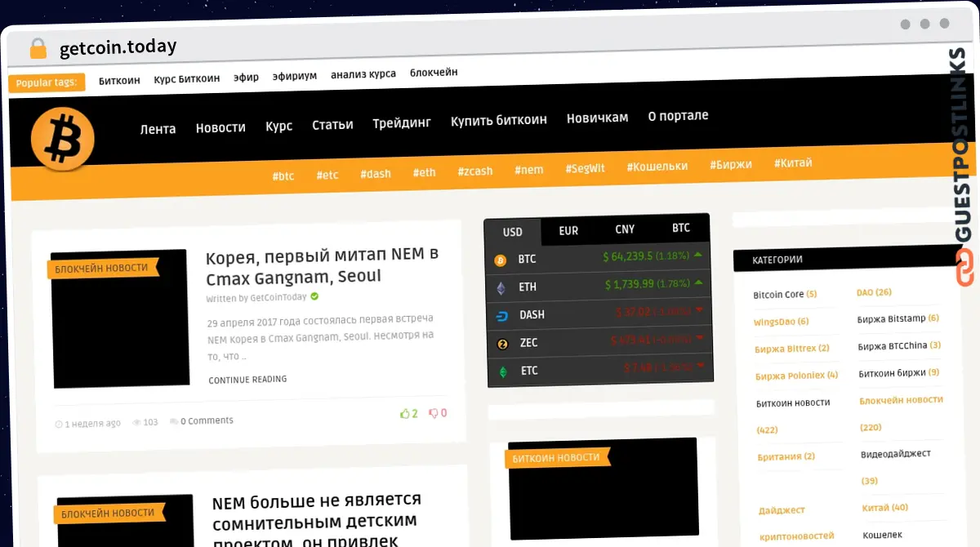This screenshot has height=547, width=980.
Task: Click the Zcash icon in ticker
Action: coord(502,344)
